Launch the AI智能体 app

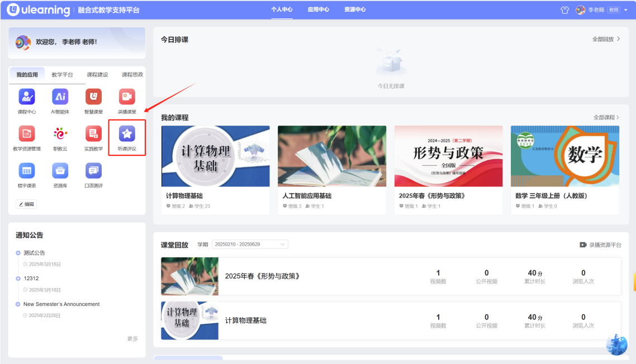coord(60,97)
